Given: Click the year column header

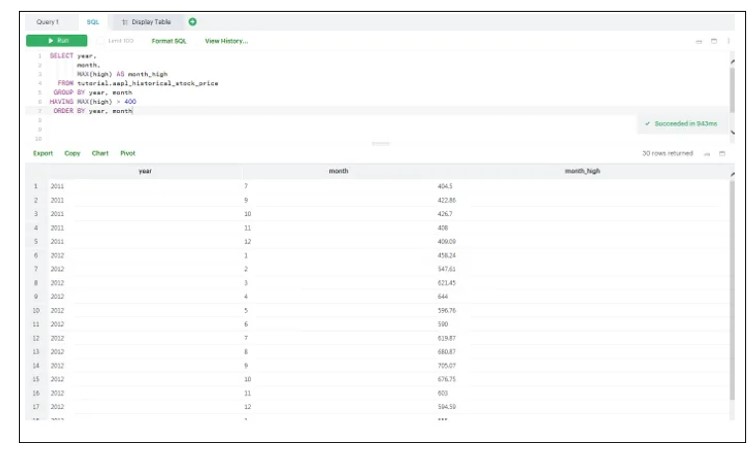Looking at the screenshot, I should tap(145, 171).
